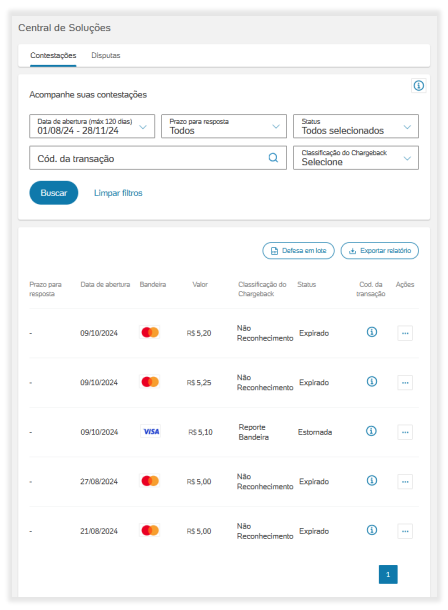This screenshot has width=448, height=610.
Task: Open the Classificação do Chargeback dropdown
Action: pyautogui.click(x=356, y=158)
